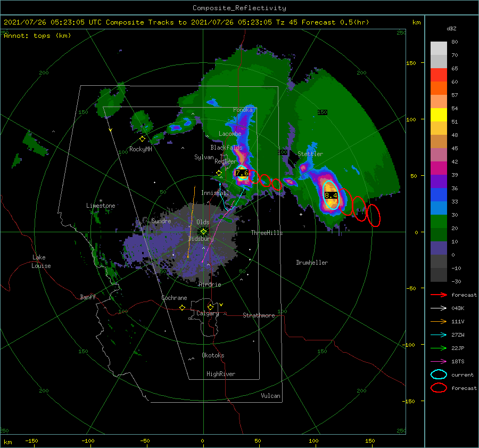Click the -30 value on the dBZ scale

(456, 281)
